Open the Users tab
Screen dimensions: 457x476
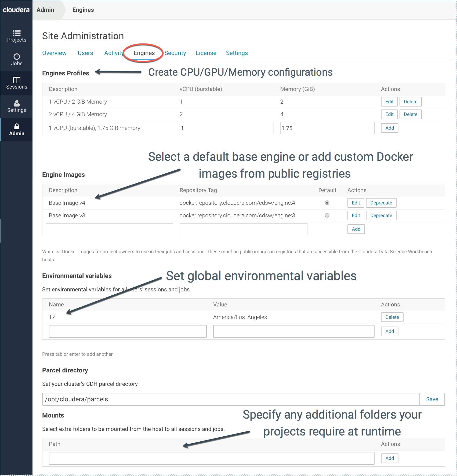85,53
